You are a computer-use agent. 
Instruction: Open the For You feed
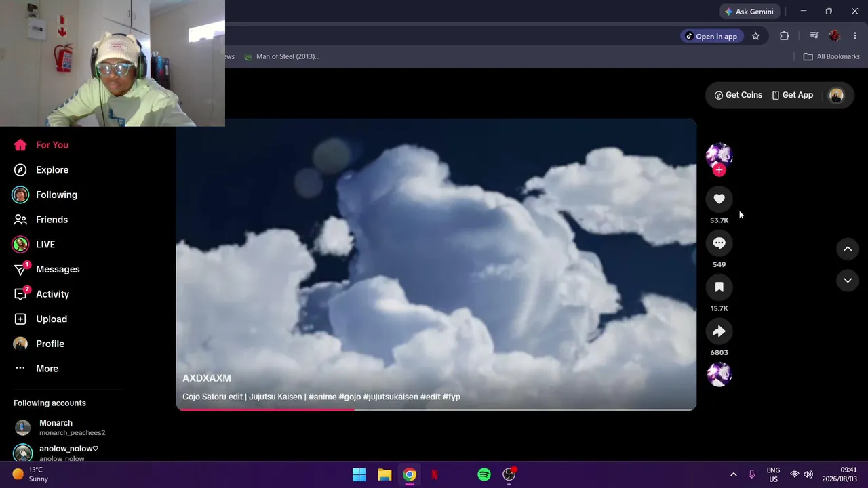[41, 145]
